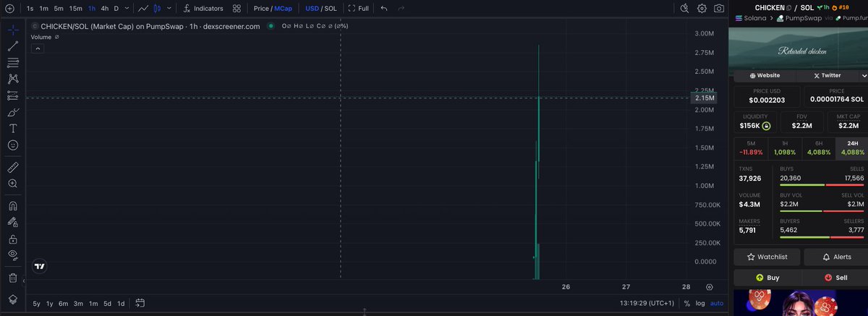Image resolution: width=868 pixels, height=316 pixels.
Task: Set chart interval to D
Action: [116, 8]
